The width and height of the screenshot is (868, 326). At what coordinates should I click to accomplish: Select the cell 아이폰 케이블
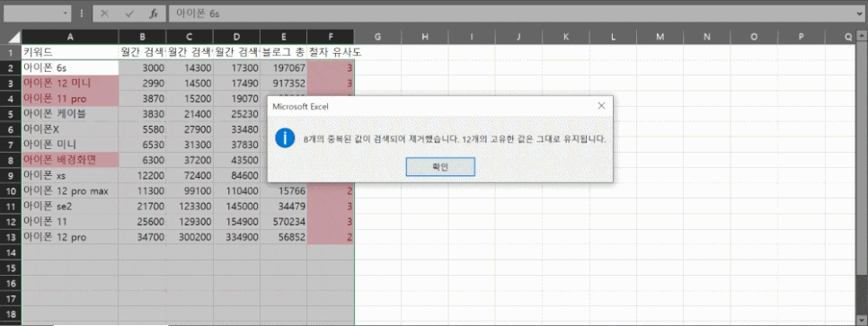coord(70,114)
